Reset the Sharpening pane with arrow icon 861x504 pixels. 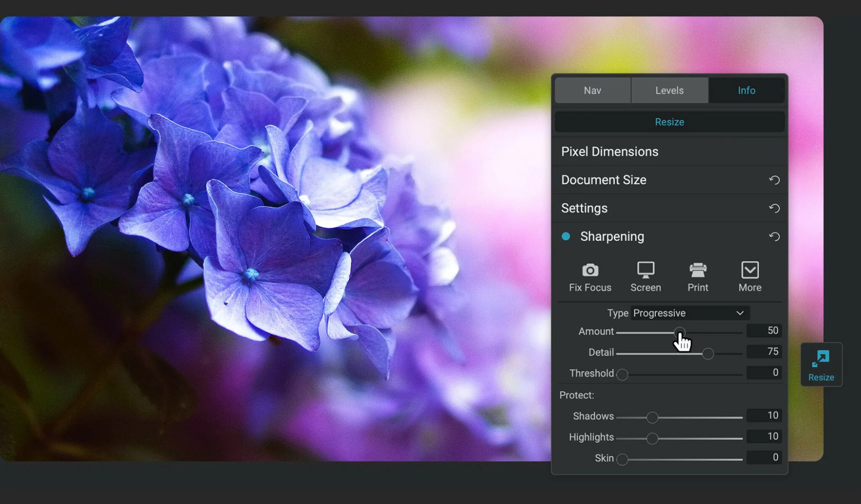click(774, 237)
